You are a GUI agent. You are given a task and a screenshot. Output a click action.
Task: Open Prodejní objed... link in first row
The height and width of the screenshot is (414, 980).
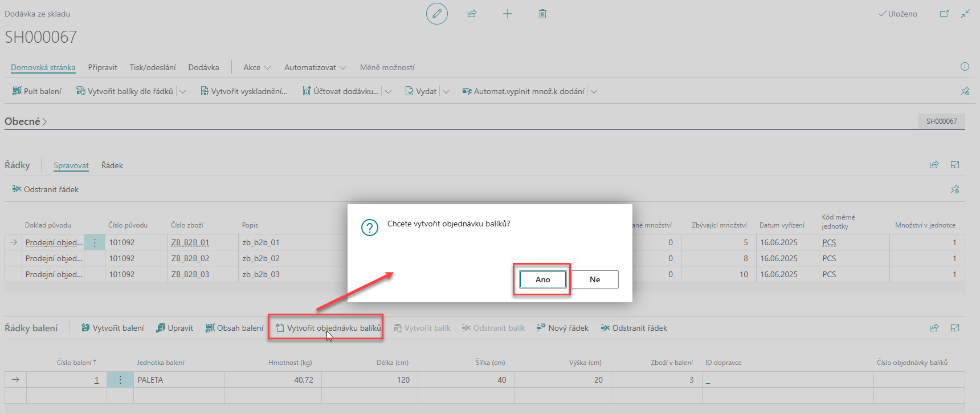pyautogui.click(x=54, y=242)
